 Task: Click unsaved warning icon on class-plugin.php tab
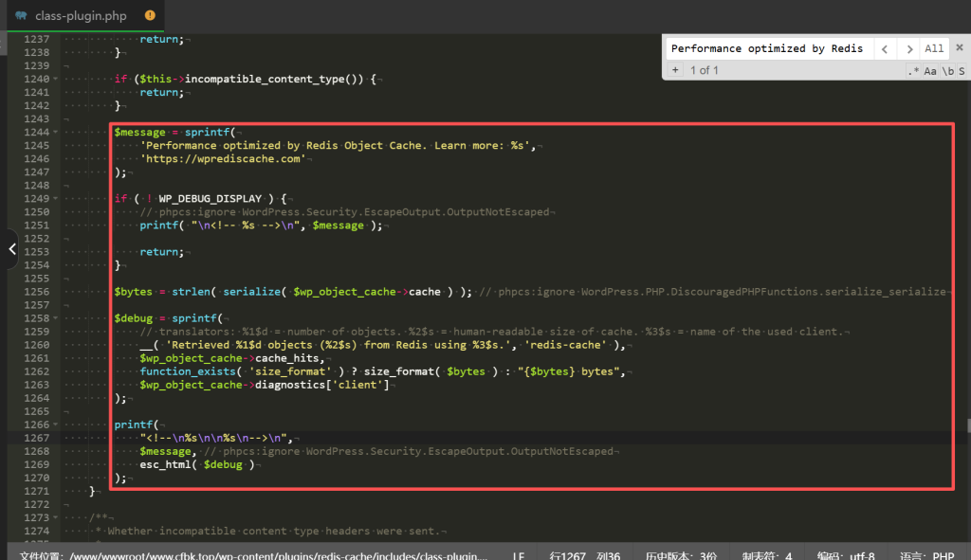(x=150, y=15)
